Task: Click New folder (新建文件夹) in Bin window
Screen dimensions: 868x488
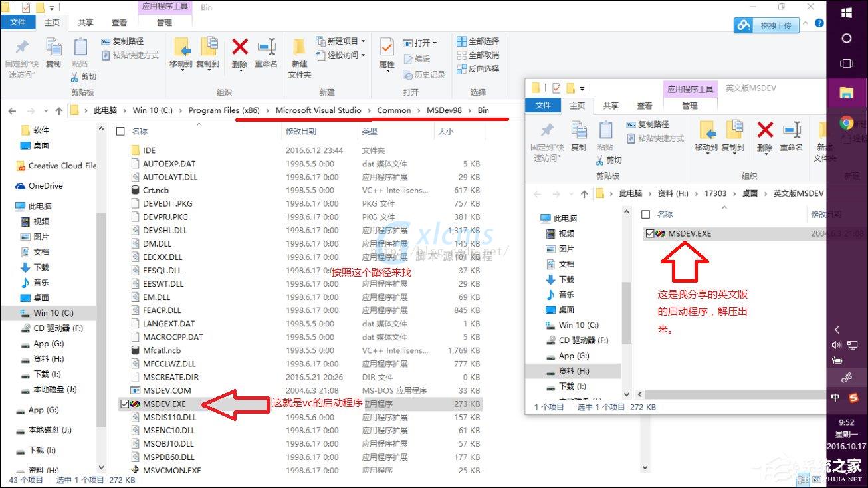Action: point(300,58)
